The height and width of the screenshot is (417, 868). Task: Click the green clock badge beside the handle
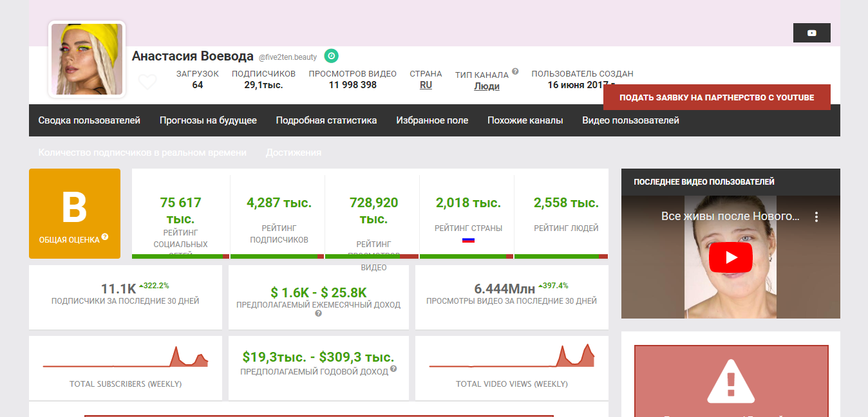point(331,56)
